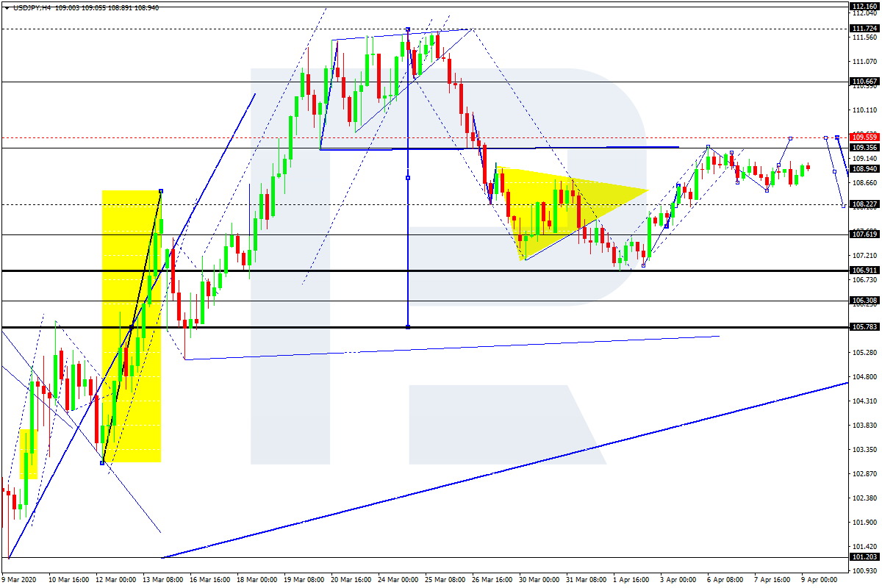Click the 9 Apr 00:00 time label
The width and height of the screenshot is (882, 588).
pyautogui.click(x=821, y=580)
